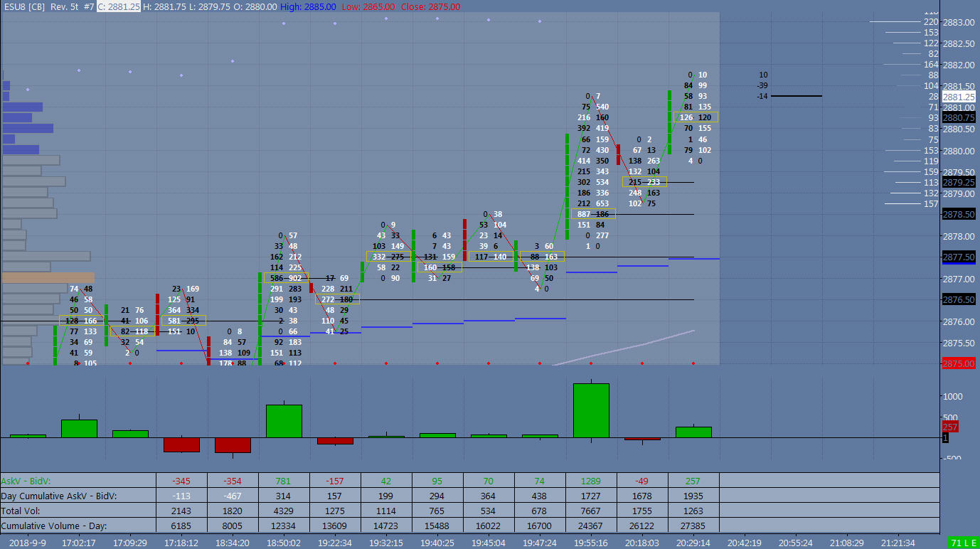
Task: Click the 2878.00 price scale label
Action: 959,235
